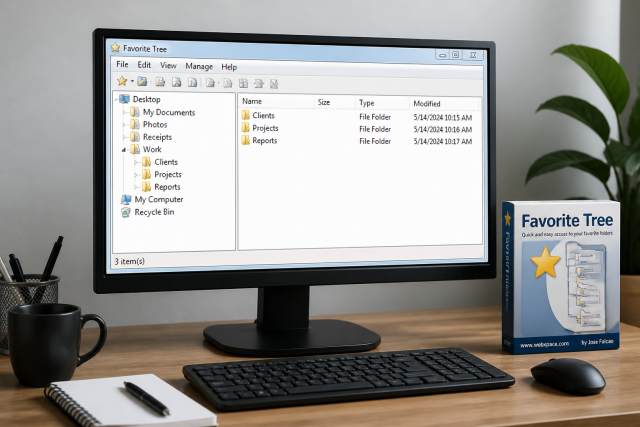
Task: Select the Clients name in the file list
Action: (263, 116)
